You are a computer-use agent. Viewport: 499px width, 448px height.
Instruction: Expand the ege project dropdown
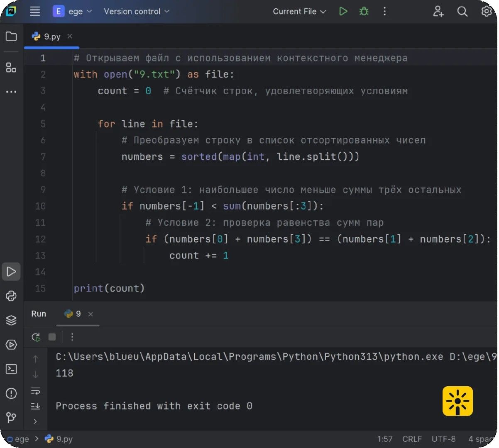point(72,12)
